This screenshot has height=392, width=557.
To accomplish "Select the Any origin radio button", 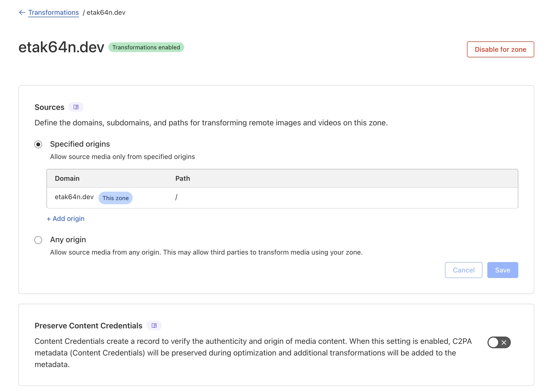I will coord(38,240).
